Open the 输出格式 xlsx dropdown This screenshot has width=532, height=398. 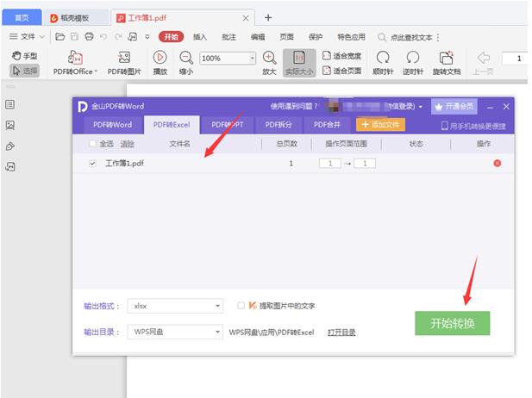click(x=175, y=306)
